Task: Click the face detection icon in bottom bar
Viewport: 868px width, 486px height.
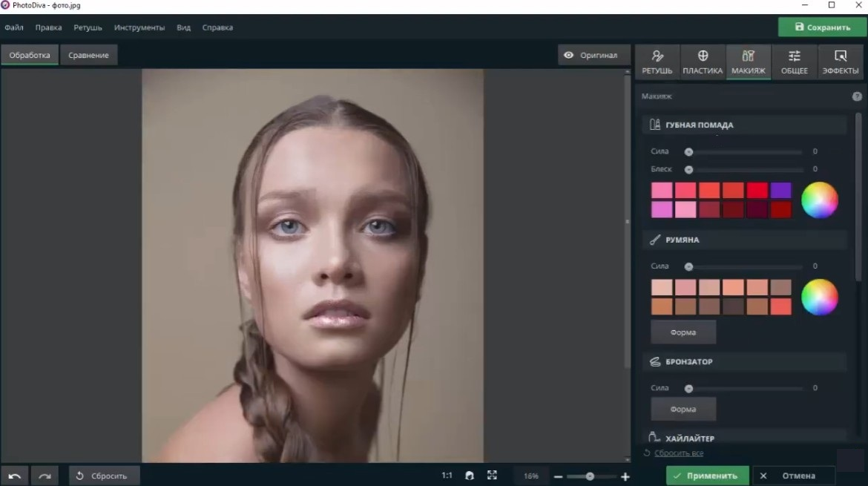Action: point(470,476)
